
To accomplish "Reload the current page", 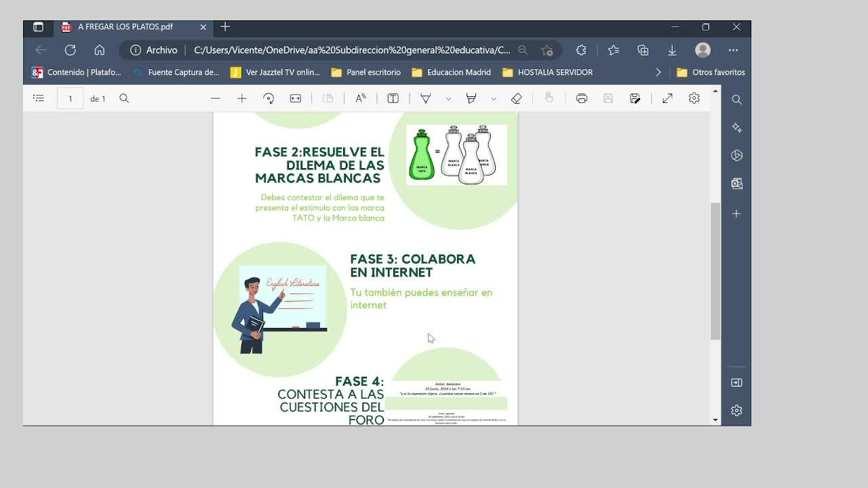I will coord(70,50).
